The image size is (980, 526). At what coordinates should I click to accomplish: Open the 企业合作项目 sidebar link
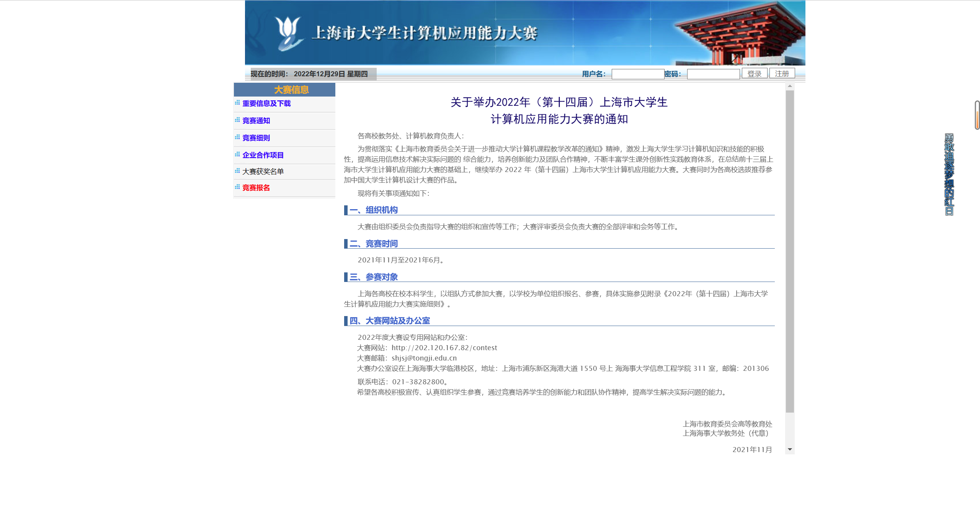click(x=263, y=155)
